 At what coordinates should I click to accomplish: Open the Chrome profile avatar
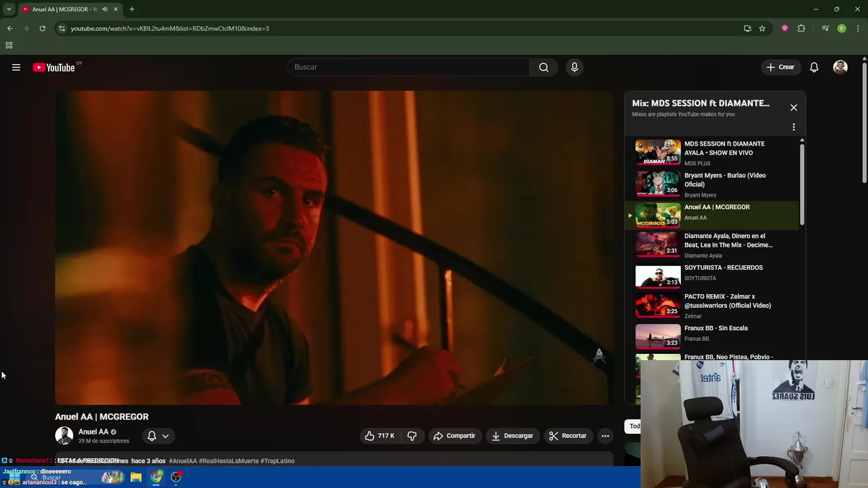[842, 28]
